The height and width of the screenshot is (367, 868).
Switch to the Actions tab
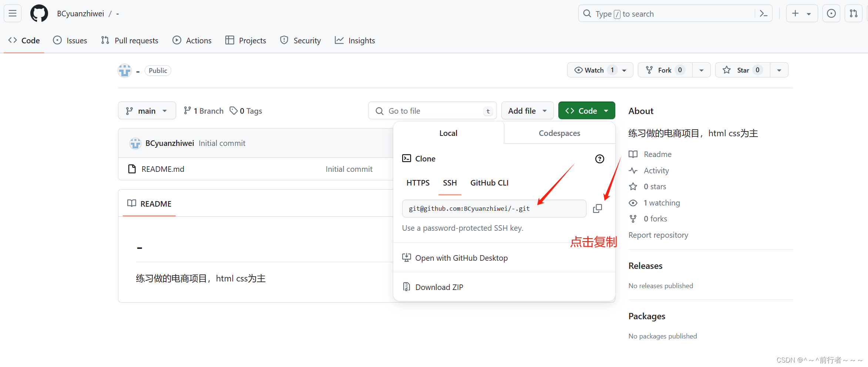192,40
